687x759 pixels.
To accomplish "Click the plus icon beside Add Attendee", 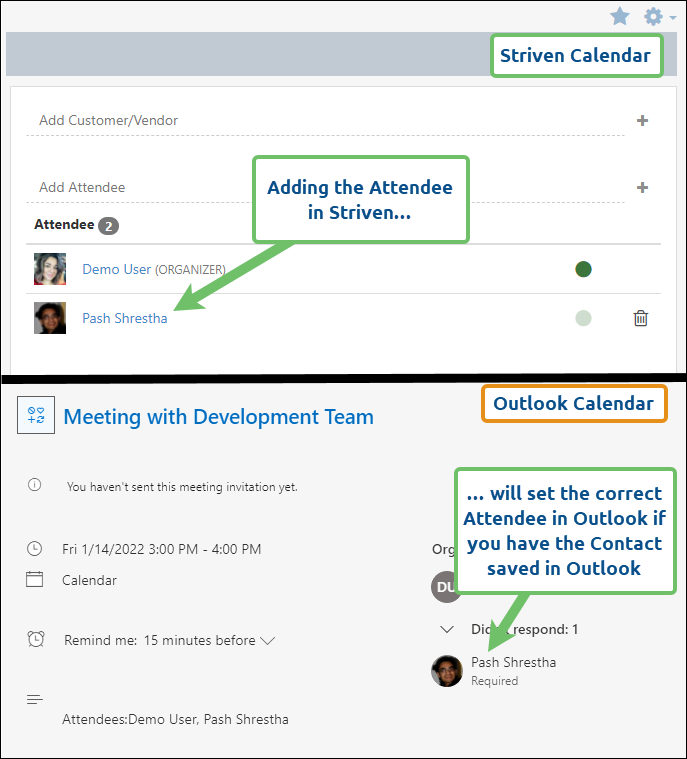I will pos(642,187).
